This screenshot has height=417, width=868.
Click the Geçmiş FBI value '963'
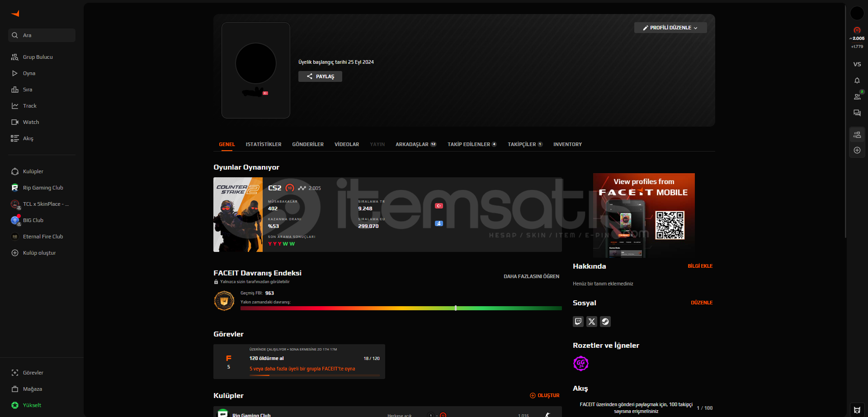coord(269,293)
